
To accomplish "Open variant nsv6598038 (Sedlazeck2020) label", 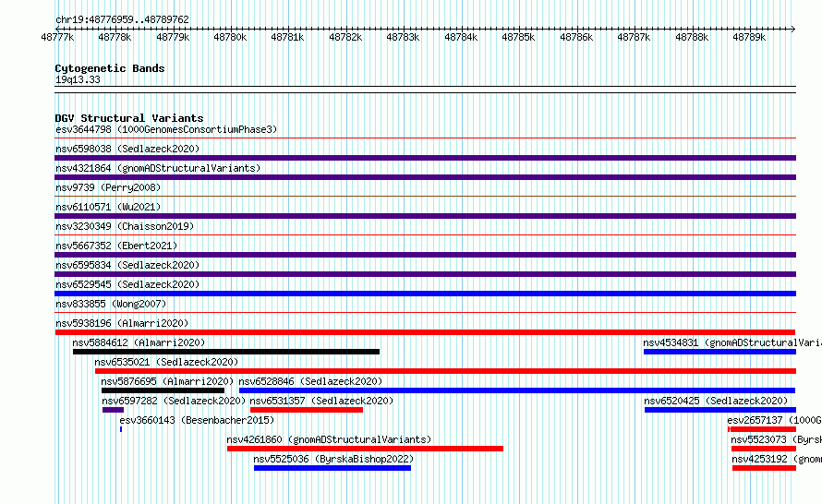I will (x=127, y=149).
